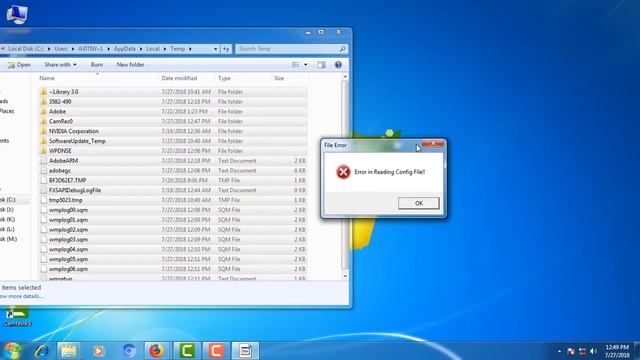Select the adobegc file

pos(173,170)
